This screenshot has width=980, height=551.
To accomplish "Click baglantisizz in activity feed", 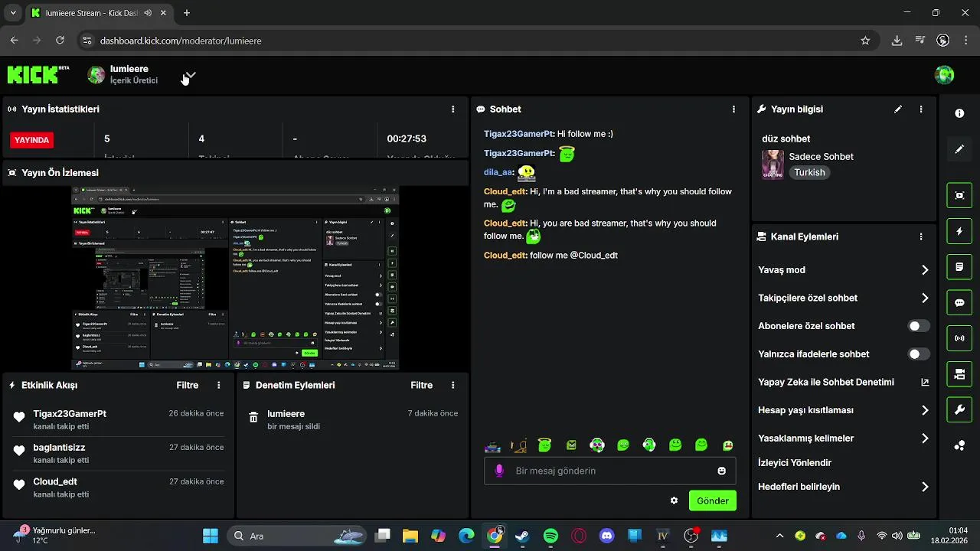I will point(59,448).
